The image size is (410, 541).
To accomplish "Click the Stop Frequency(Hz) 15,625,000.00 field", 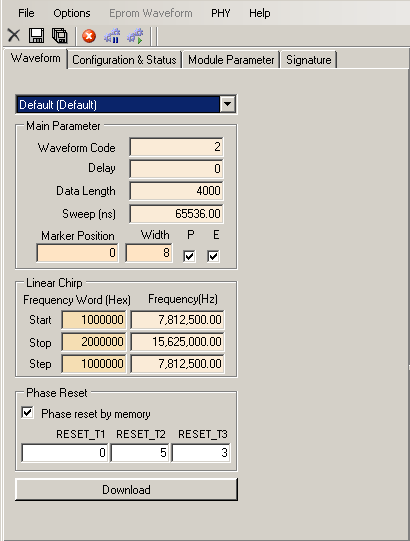I will click(x=177, y=342).
